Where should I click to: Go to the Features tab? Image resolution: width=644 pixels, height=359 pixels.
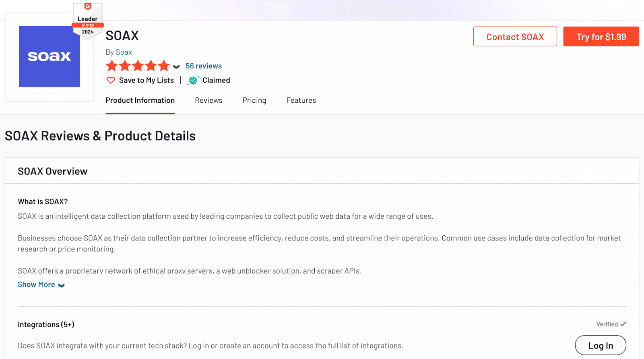[301, 100]
